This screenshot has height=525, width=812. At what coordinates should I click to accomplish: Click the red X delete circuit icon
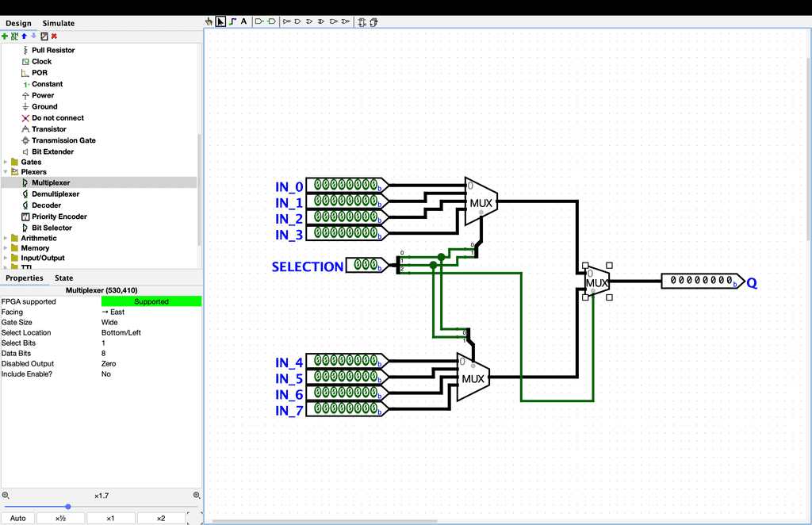tap(54, 36)
